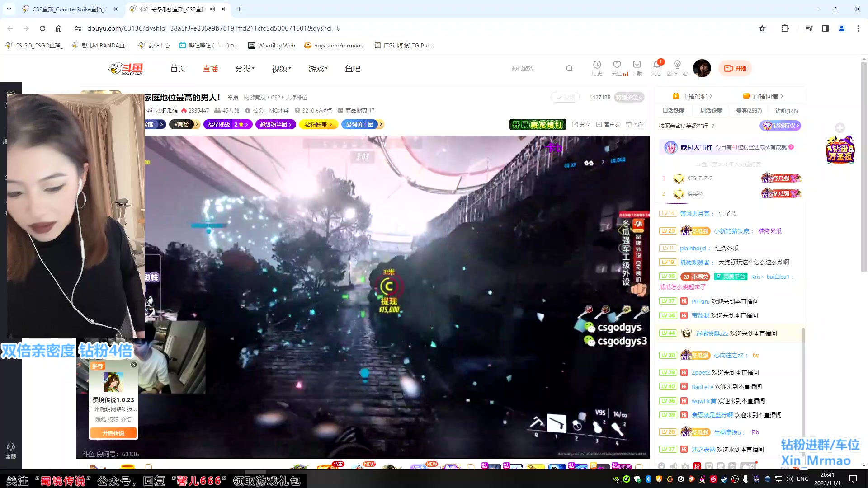Screen dimensions: 868x488
Task: Click the 开局毒龙地钉 banner
Action: tap(538, 124)
